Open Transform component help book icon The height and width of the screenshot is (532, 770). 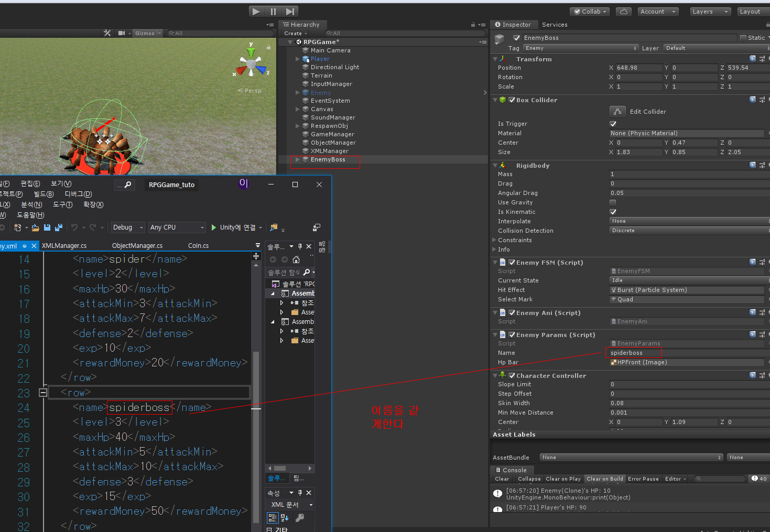(x=753, y=59)
